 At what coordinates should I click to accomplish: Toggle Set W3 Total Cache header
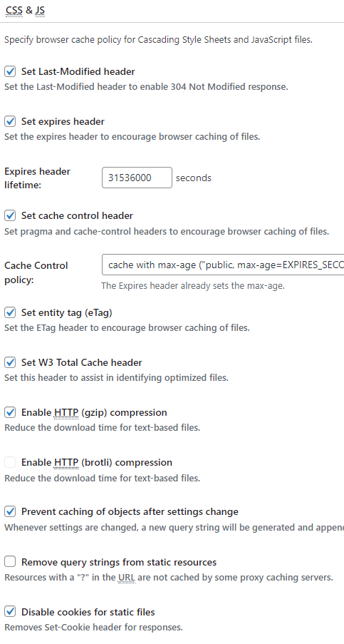pyautogui.click(x=10, y=363)
